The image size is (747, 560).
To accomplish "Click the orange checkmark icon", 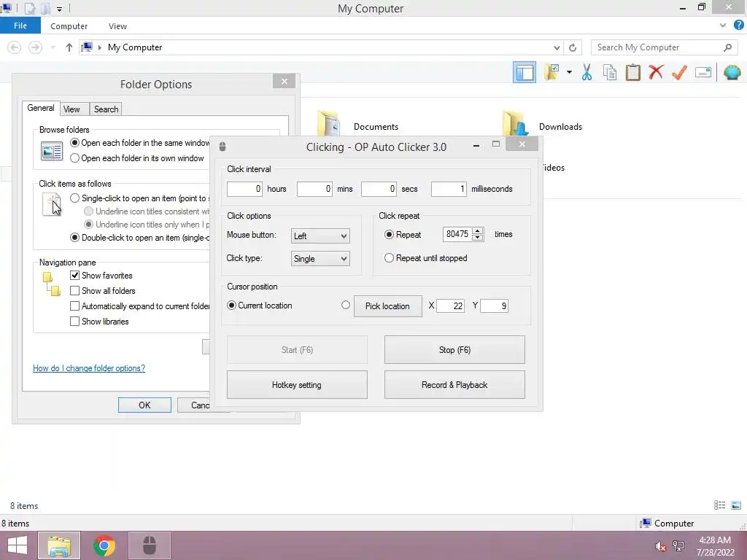I will coord(679,72).
